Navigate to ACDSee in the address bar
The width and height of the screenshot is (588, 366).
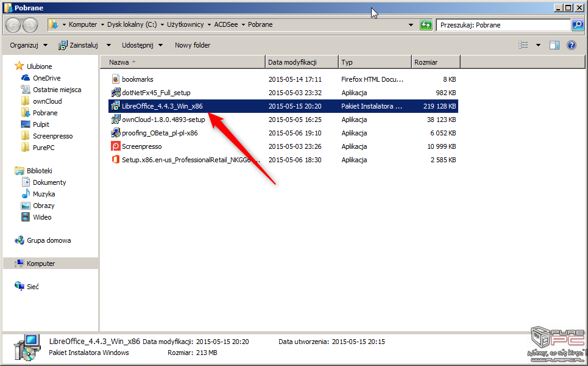(225, 25)
